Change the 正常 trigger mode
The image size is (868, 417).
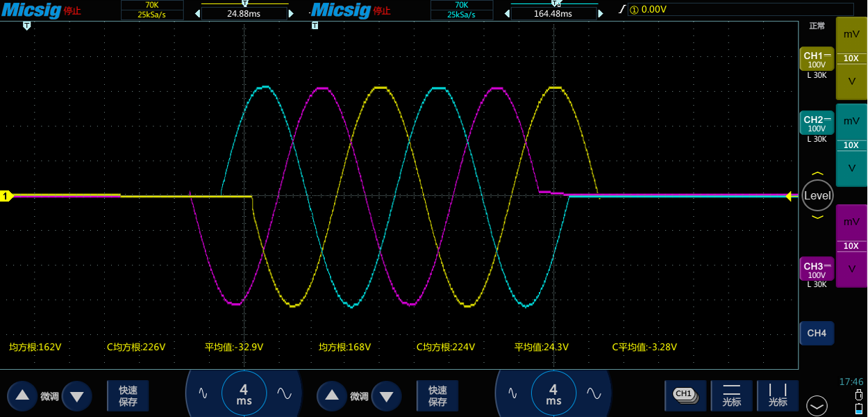pyautogui.click(x=817, y=26)
